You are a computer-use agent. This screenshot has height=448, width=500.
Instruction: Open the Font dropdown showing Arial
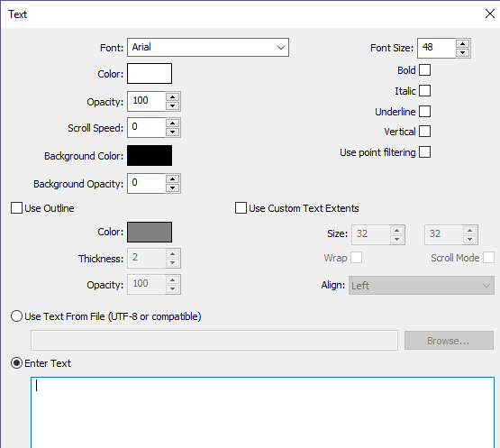tap(208, 47)
